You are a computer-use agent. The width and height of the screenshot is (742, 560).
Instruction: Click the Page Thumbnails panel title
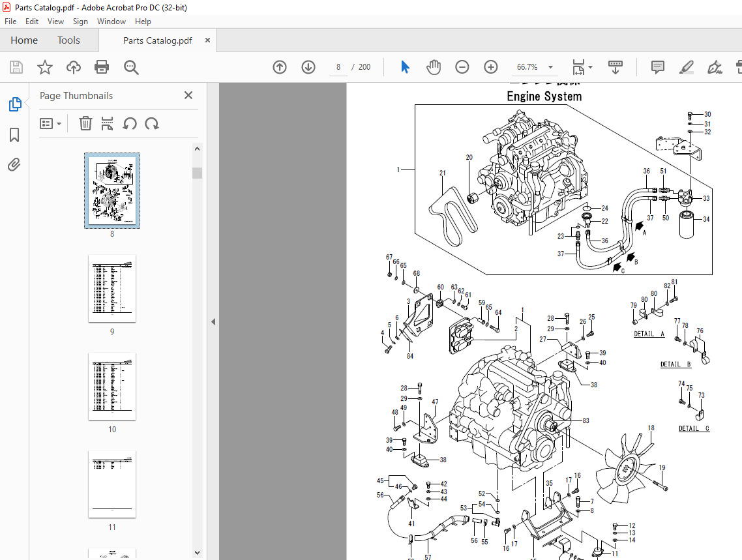(x=76, y=96)
